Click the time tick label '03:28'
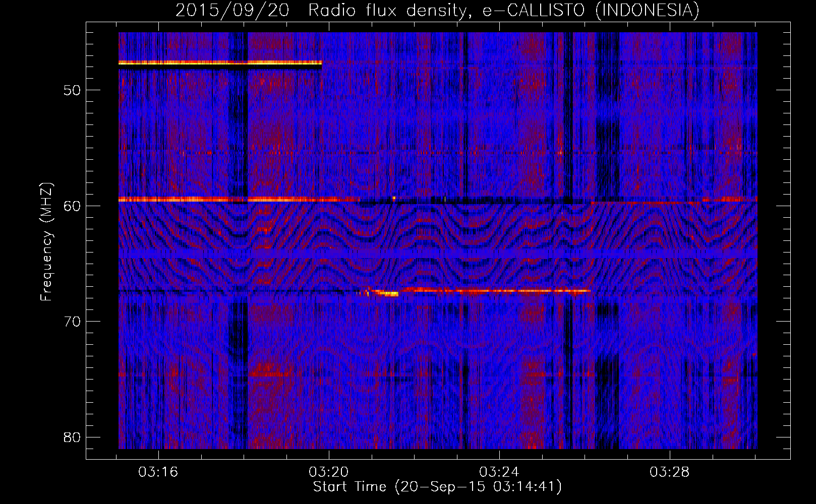 coord(669,472)
